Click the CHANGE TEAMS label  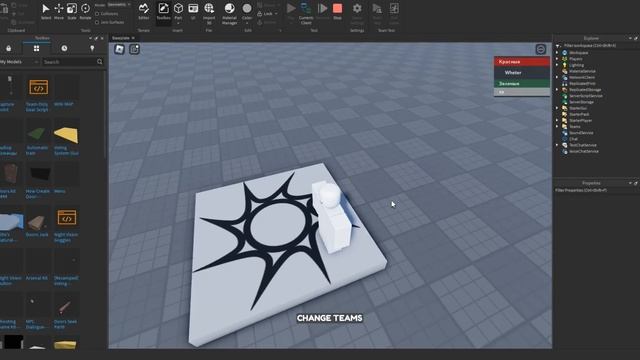329,318
